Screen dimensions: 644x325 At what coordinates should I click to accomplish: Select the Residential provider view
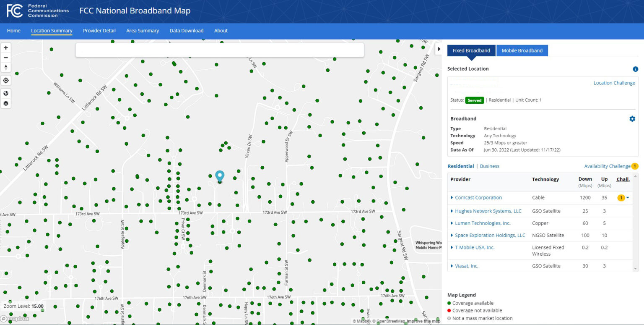tap(460, 166)
